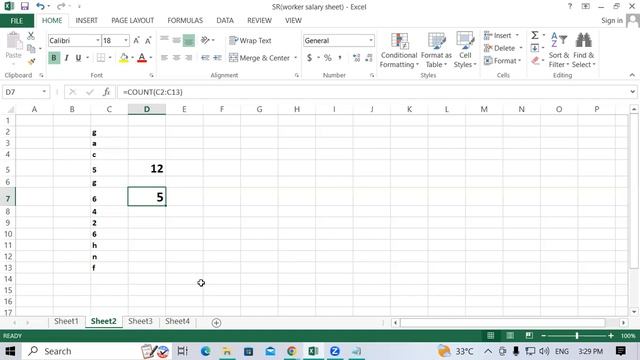Click the decrease indent icon
640x360 pixels.
(x=205, y=58)
